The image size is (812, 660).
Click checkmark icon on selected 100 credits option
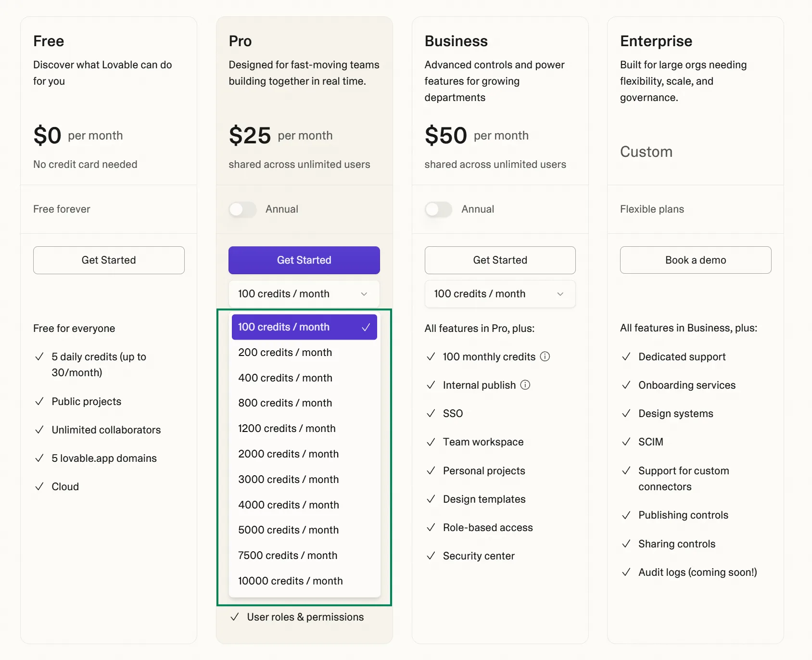[366, 327]
